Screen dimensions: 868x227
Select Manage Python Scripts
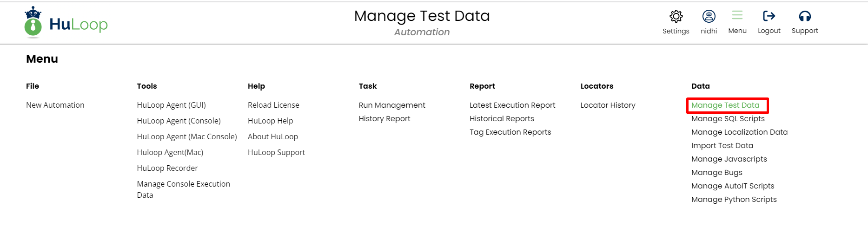[734, 200]
